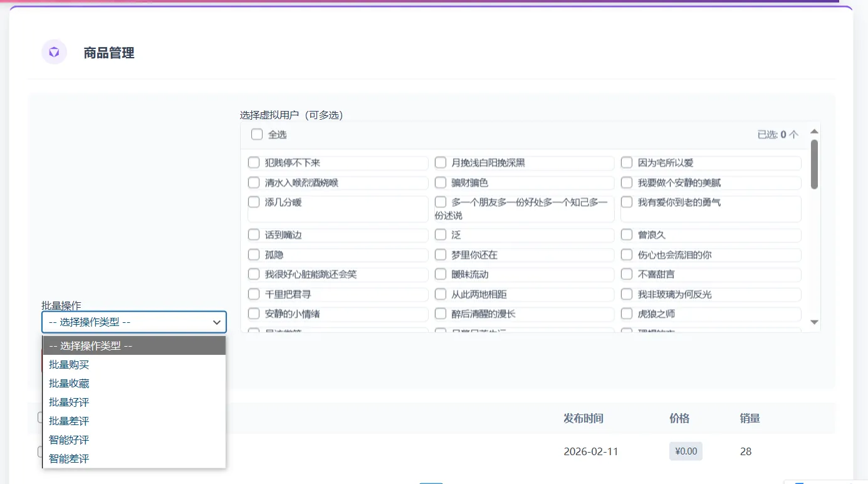Image resolution: width=868 pixels, height=484 pixels.
Task: Select the highlighted -- 选择操作类型 -- placeholder option
Action: 134,345
